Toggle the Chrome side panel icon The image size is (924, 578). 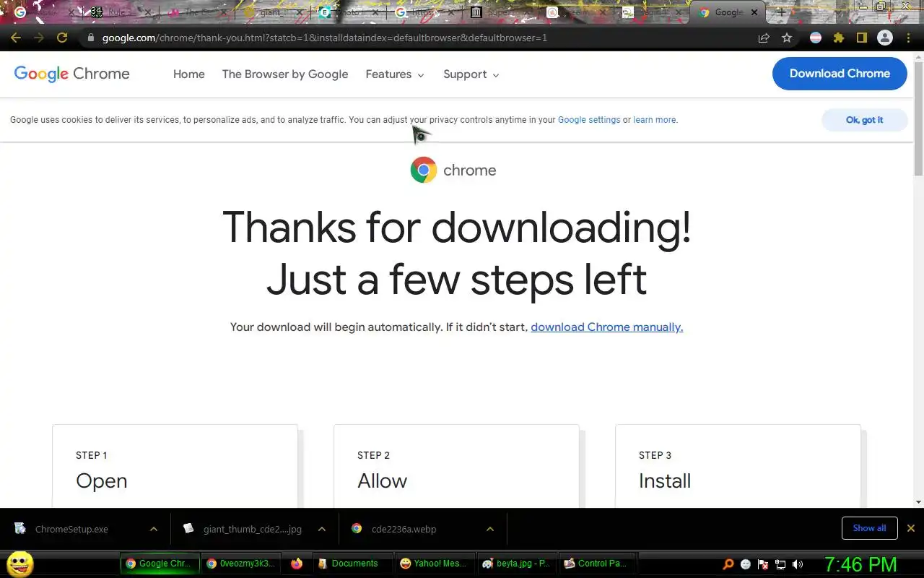pyautogui.click(x=861, y=38)
